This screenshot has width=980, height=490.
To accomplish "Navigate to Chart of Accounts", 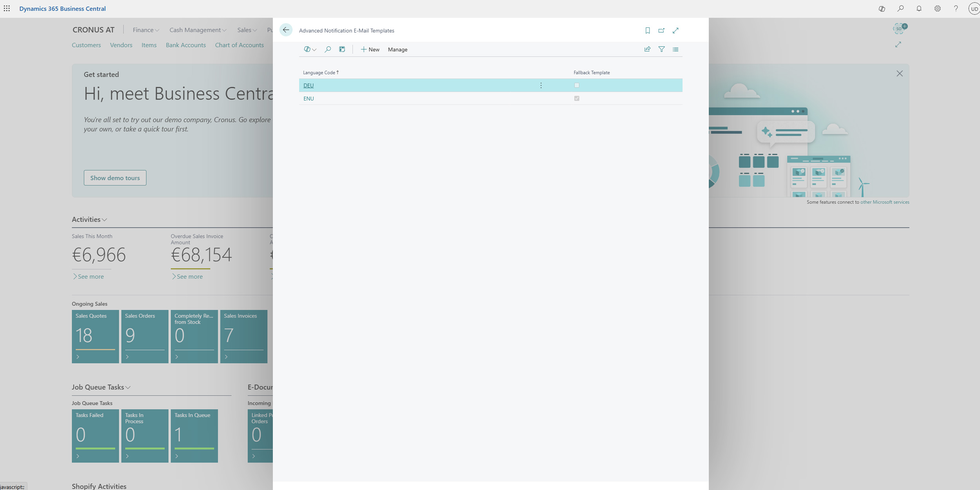I will point(239,45).
